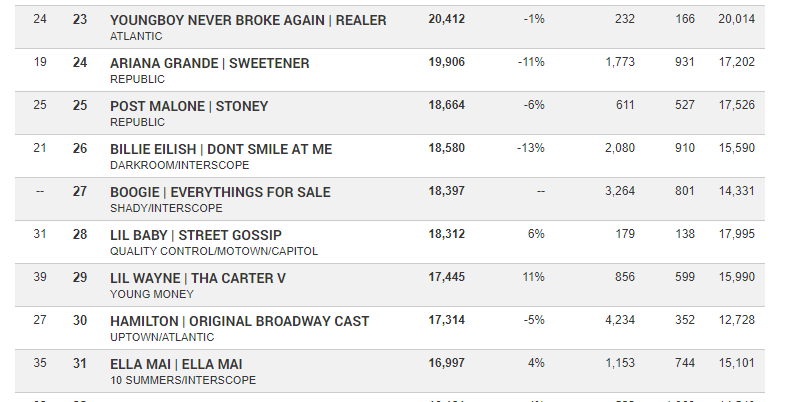
Task: Click LIL WAYNE | THA CARTER V
Action: pos(198,278)
